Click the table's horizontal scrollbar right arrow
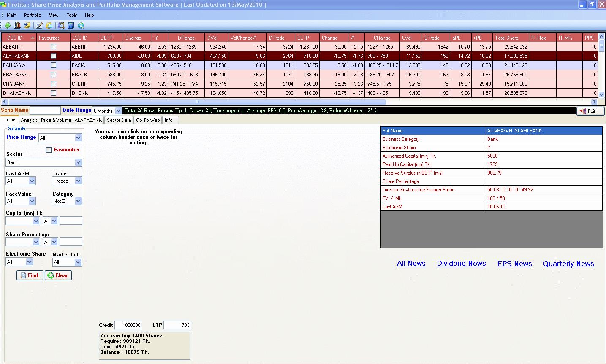Viewport: 606px width, 364px height. [594, 102]
